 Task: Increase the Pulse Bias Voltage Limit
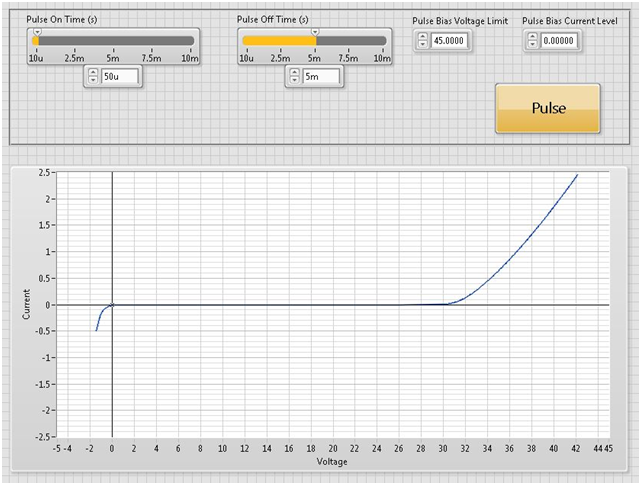click(x=422, y=36)
